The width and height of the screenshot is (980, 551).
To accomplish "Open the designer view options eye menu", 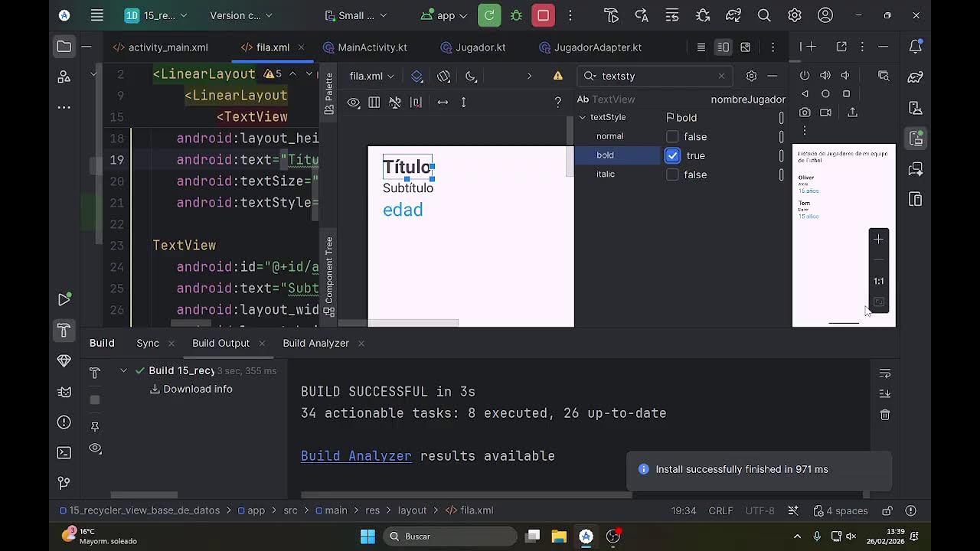I will tap(353, 103).
